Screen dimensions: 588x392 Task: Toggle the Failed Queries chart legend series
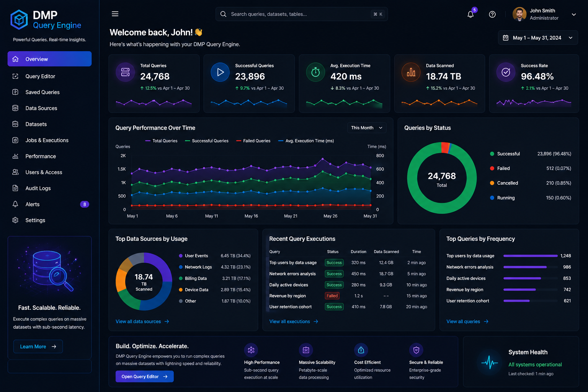coord(253,141)
